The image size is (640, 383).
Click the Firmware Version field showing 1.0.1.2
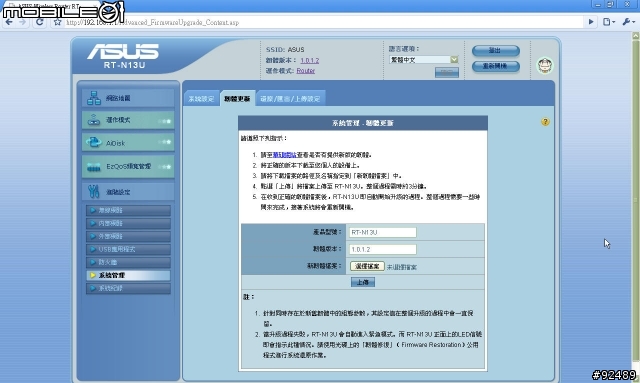(x=382, y=249)
